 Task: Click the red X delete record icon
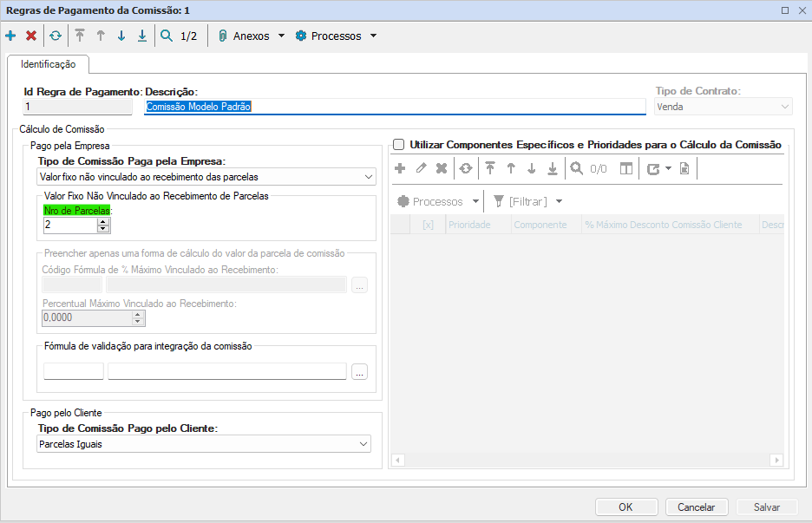pos(31,36)
